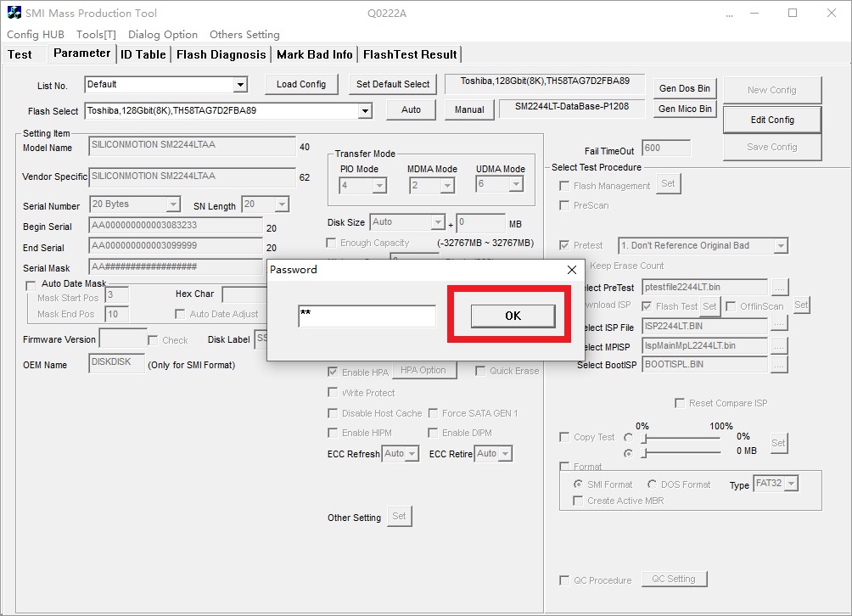This screenshot has width=852, height=616.
Task: Open the Tools[T] menu
Action: click(96, 35)
